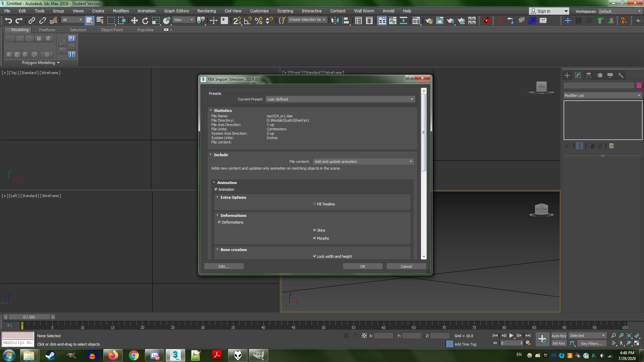Activate the Select and Move tool

(x=135, y=21)
